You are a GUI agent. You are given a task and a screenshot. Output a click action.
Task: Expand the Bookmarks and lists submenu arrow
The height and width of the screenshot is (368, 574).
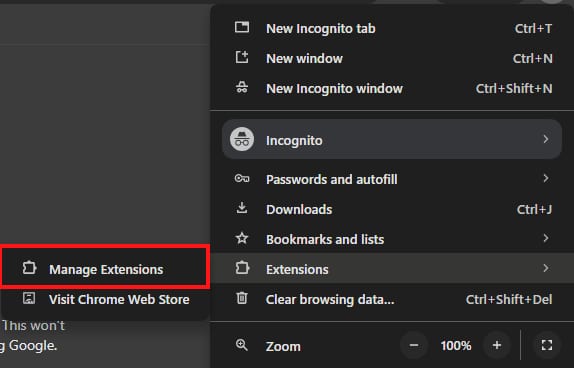click(x=546, y=238)
